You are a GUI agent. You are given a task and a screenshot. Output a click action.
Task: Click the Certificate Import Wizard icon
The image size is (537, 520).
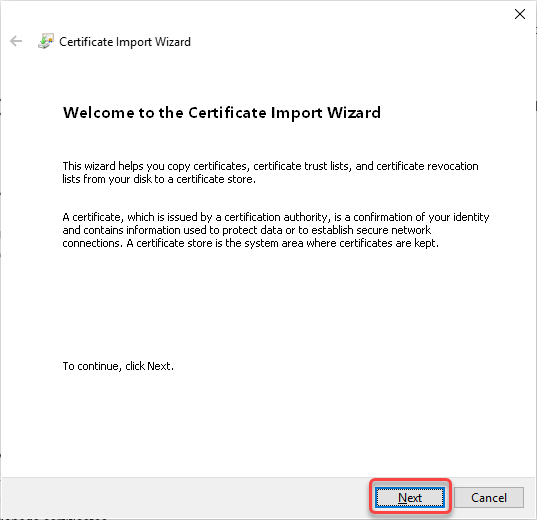pos(46,41)
